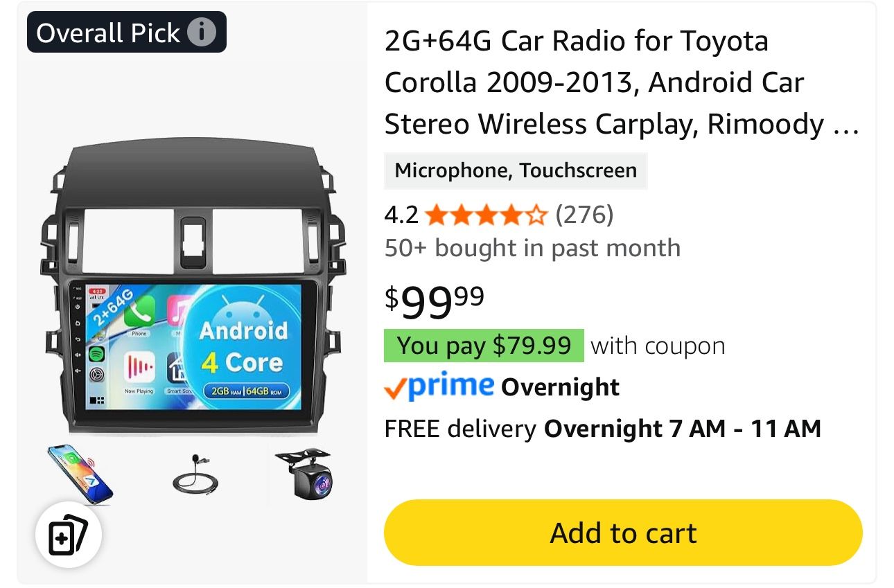Click the Overall Pick badge label
Viewport: 894px width, 588px height.
pos(107,31)
